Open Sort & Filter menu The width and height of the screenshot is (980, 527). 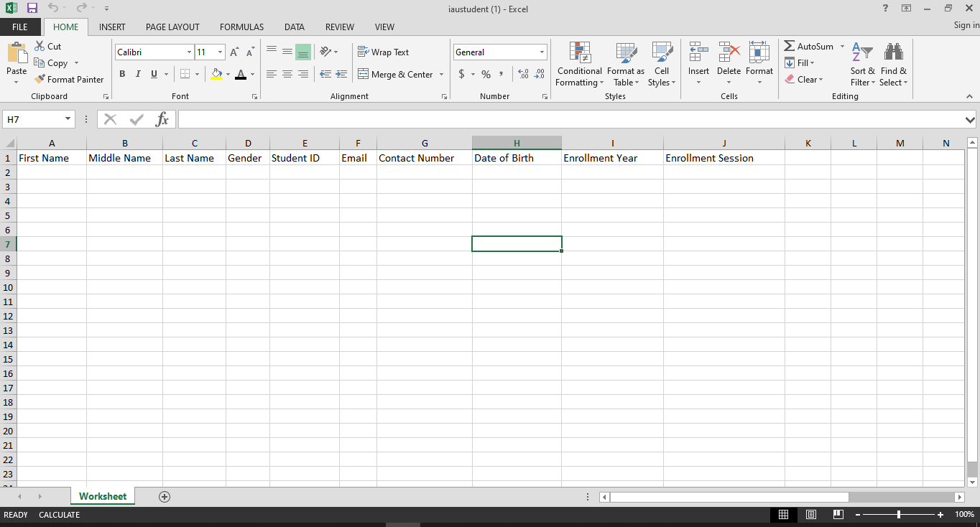862,65
